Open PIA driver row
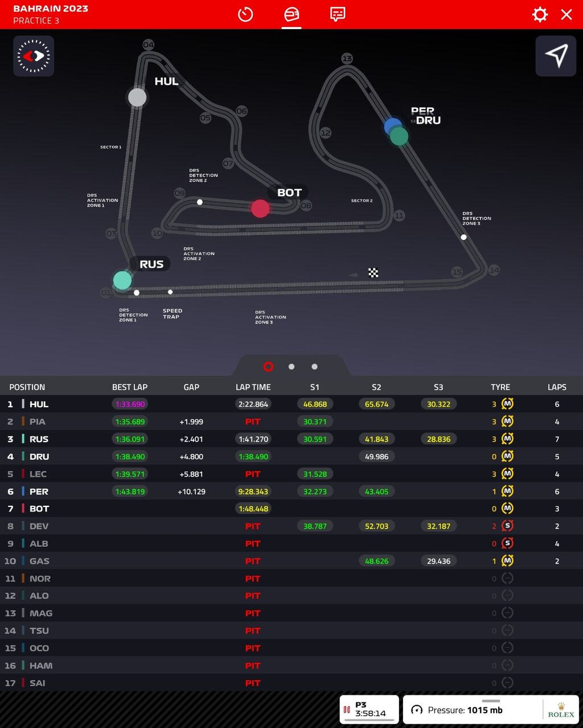The width and height of the screenshot is (583, 728). point(291,422)
